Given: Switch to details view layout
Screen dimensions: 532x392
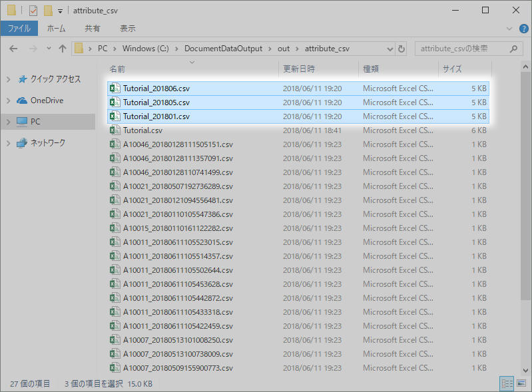Looking at the screenshot, I should pos(507,383).
